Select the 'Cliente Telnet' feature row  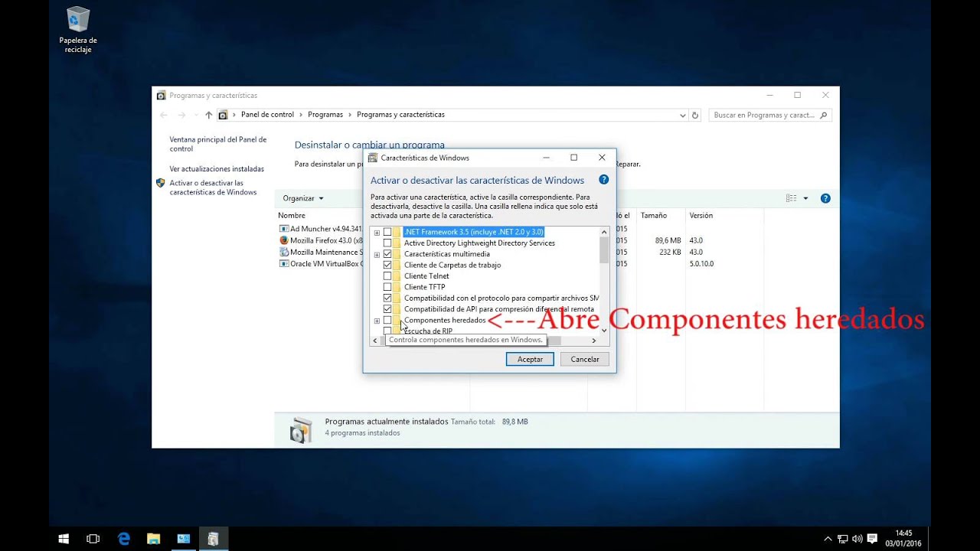click(x=426, y=276)
